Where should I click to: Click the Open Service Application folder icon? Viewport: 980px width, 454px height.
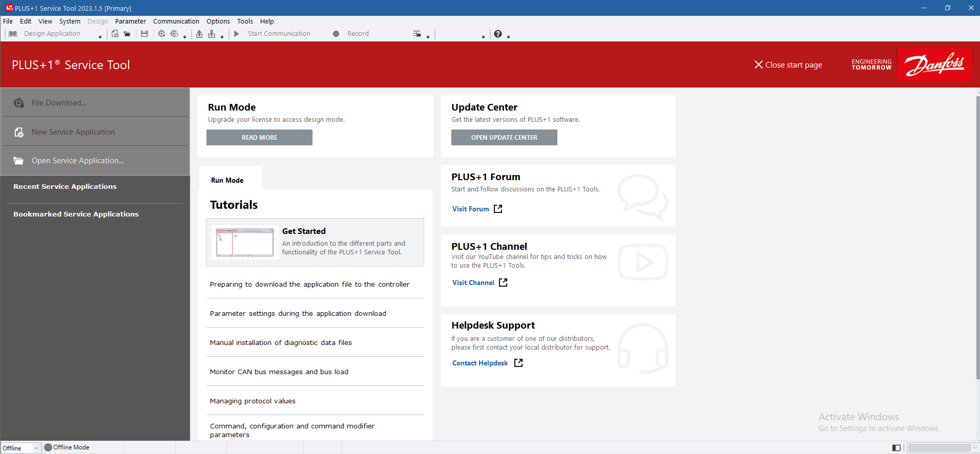(x=18, y=161)
